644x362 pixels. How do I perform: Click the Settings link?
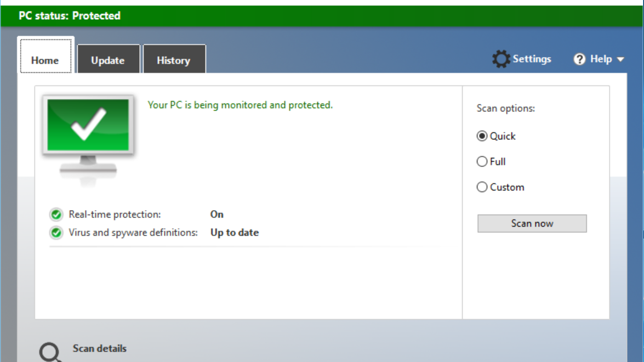click(x=531, y=59)
